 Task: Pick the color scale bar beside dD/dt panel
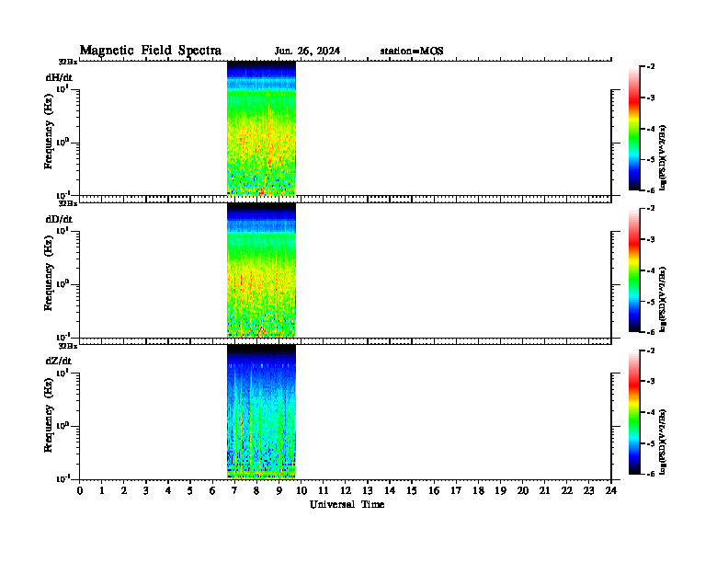(634, 270)
